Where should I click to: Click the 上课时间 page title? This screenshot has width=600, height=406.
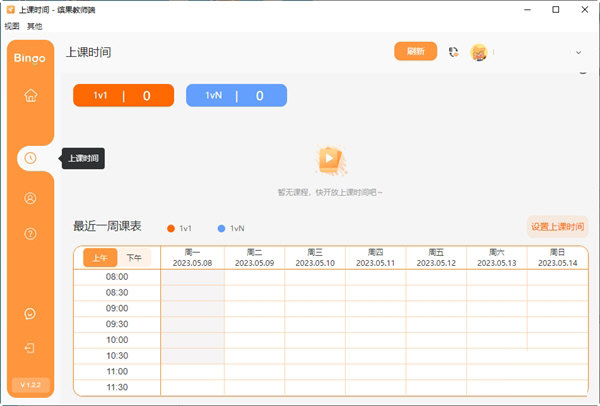(x=88, y=52)
